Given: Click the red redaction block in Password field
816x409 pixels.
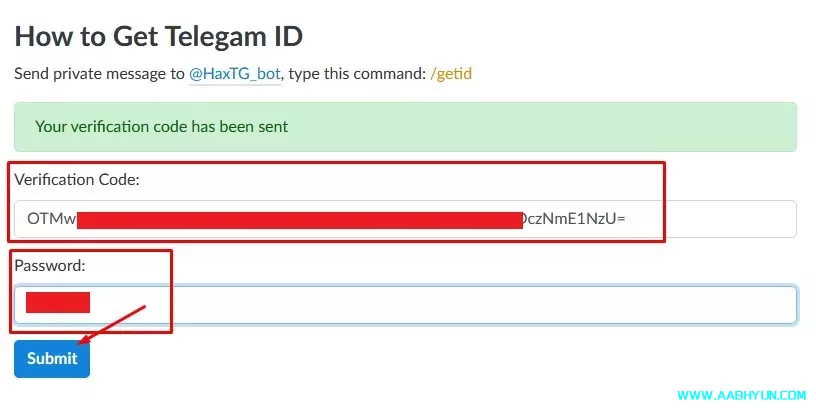Looking at the screenshot, I should 58,302.
